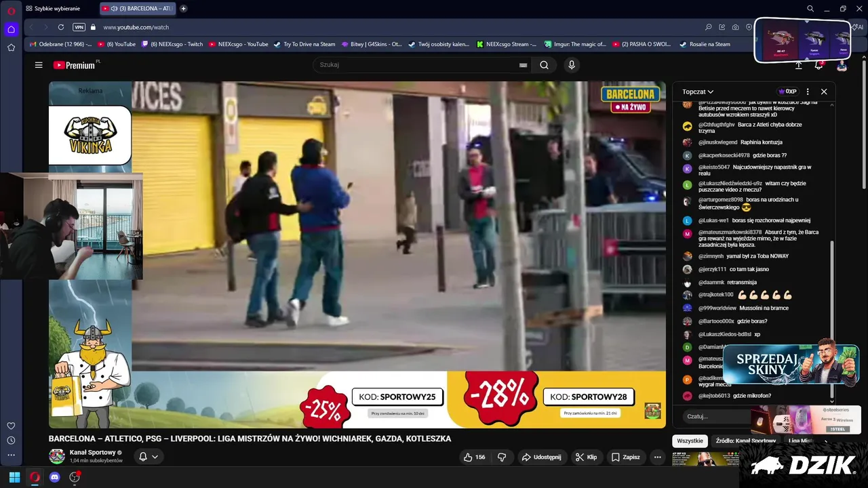Select the Źródło: Kanał Sportowy chip
868x488 pixels.
[x=745, y=441]
